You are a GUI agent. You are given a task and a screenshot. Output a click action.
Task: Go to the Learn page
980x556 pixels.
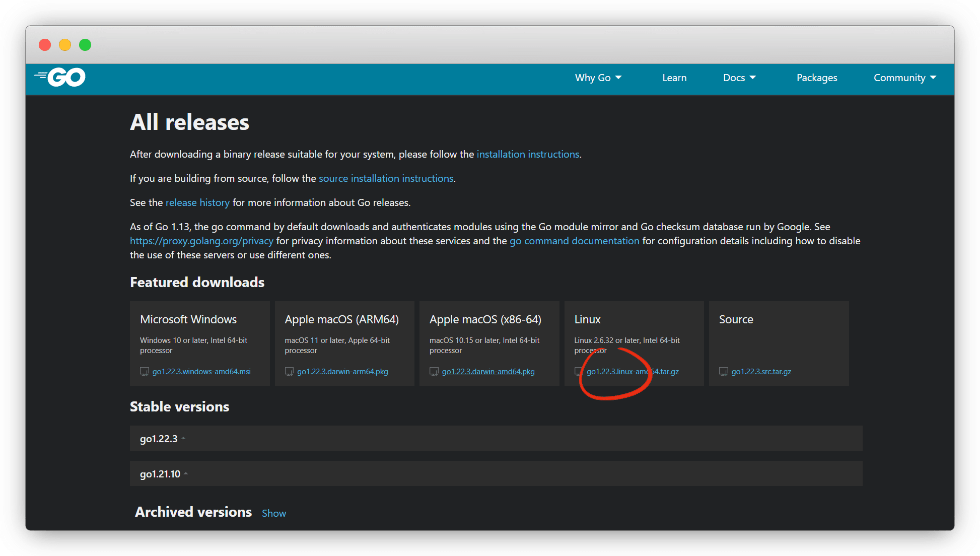674,78
